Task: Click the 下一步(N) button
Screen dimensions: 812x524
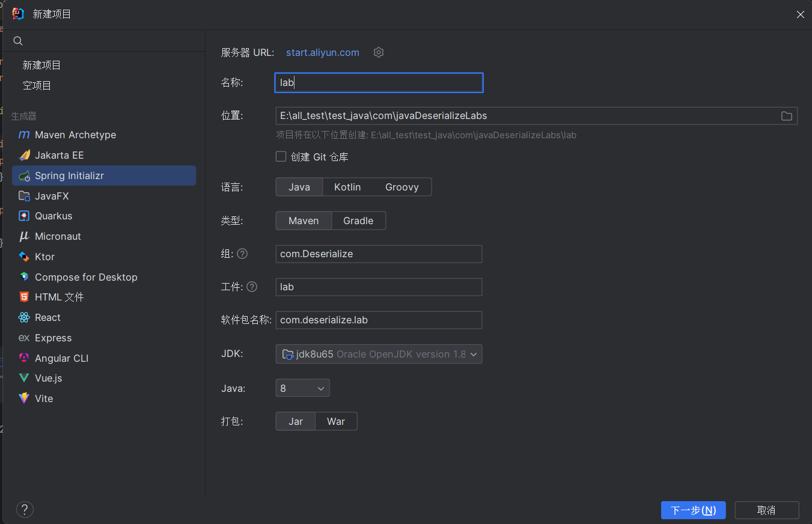Action: [693, 510]
